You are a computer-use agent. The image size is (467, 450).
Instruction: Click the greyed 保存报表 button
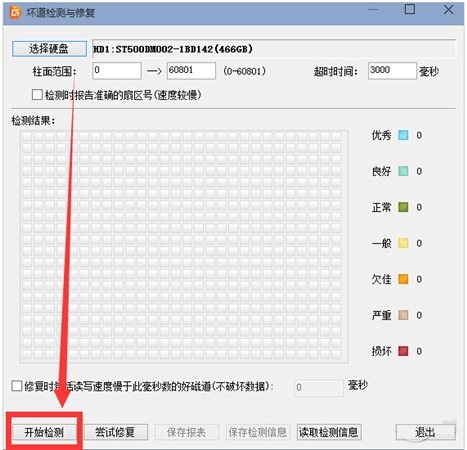tap(186, 432)
